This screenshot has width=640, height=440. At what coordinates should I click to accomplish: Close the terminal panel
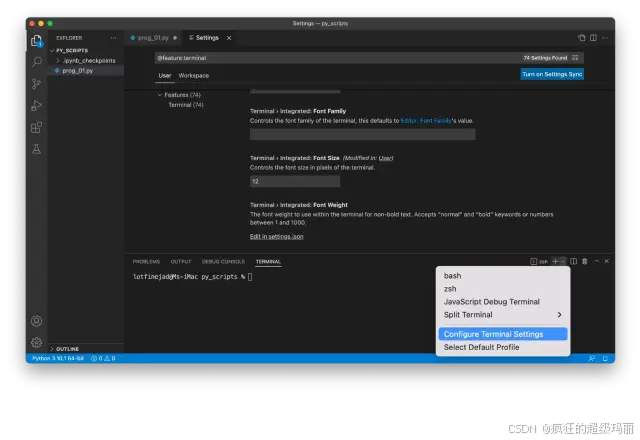tap(607, 261)
